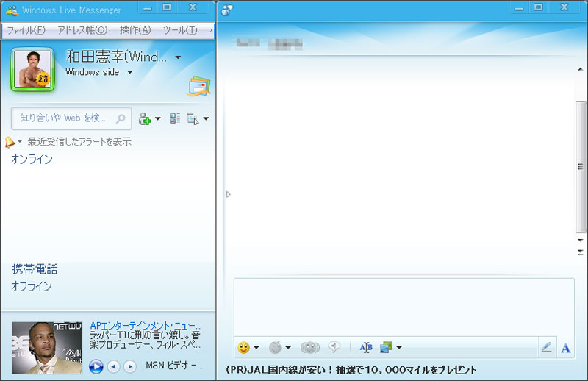Click the blurred contact name in the chat header
Viewport: 588px width, 381px height.
point(269,43)
